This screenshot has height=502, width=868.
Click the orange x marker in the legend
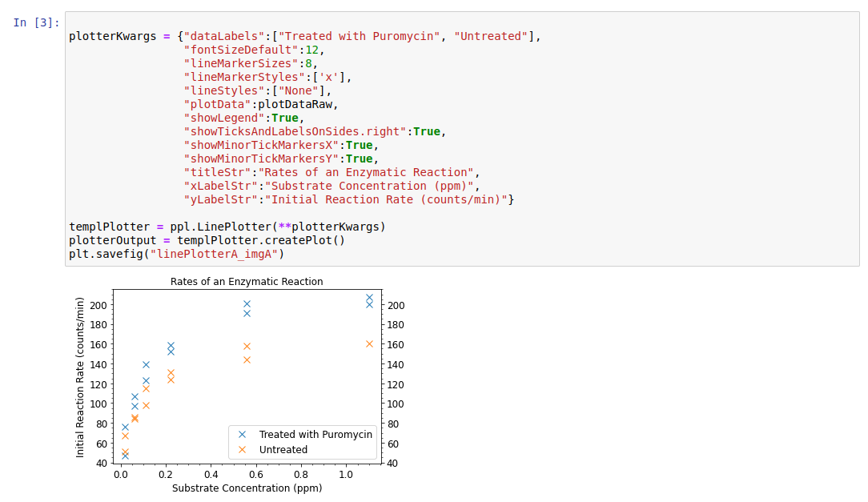point(242,449)
